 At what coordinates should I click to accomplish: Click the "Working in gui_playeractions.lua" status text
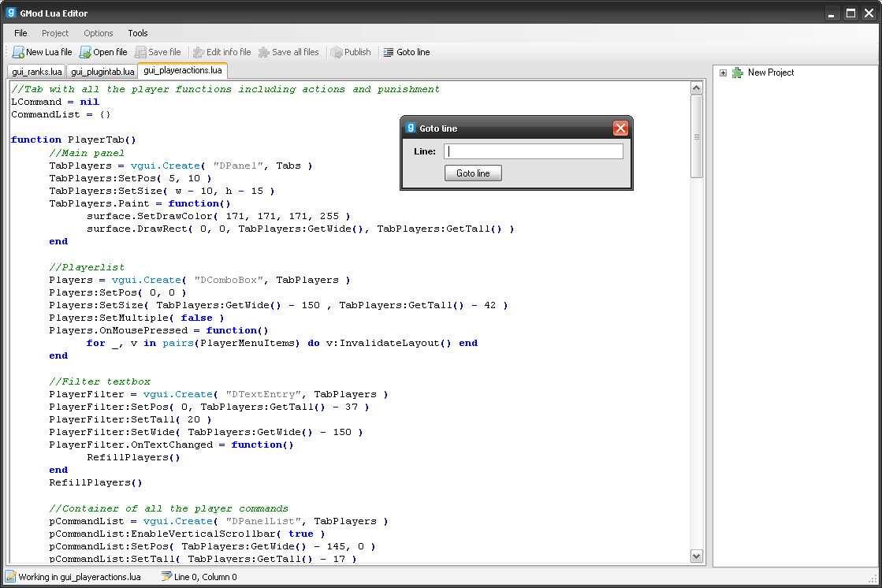click(80, 577)
